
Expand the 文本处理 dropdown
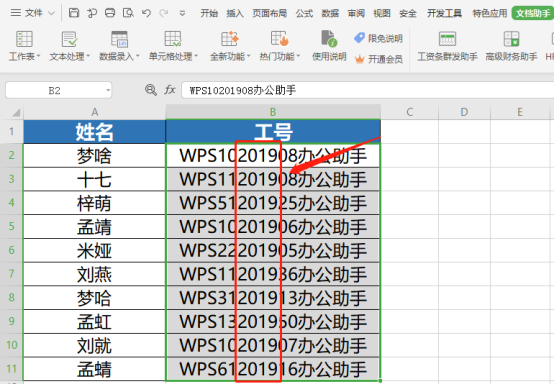pyautogui.click(x=88, y=56)
